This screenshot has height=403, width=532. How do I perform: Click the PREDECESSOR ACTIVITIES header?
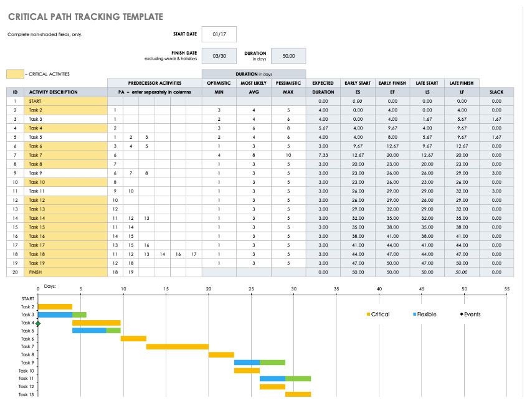click(154, 83)
